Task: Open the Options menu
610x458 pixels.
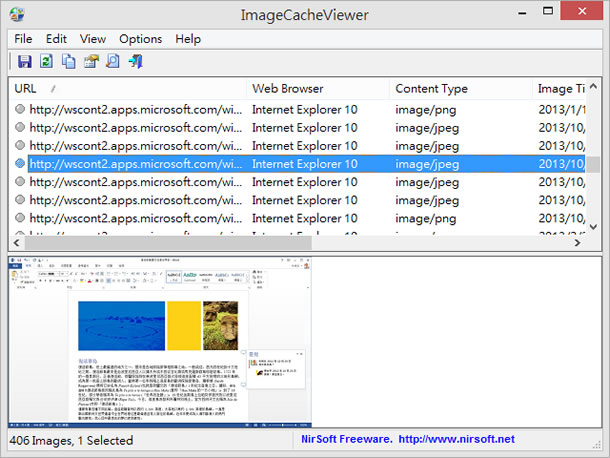Action: tap(140, 39)
